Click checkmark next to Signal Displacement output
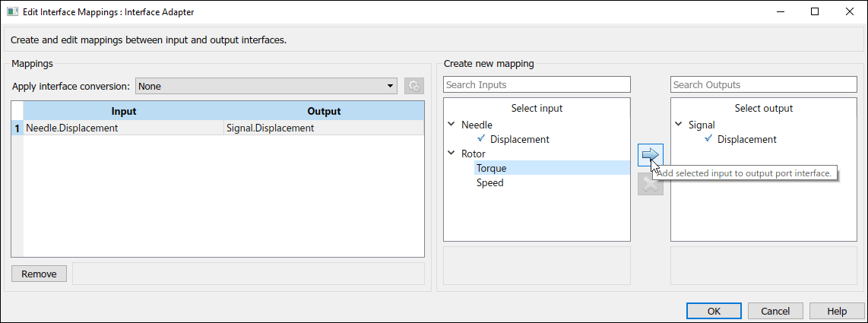 coord(708,139)
